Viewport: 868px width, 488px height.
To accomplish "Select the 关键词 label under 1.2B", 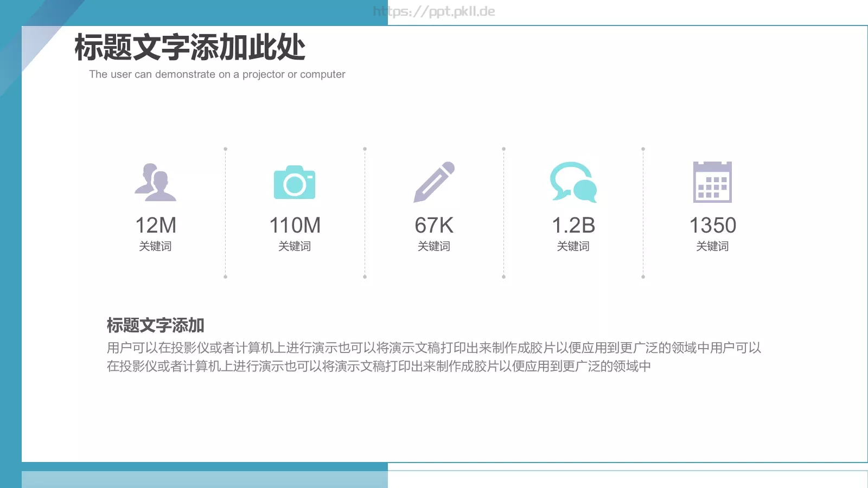I will (573, 246).
